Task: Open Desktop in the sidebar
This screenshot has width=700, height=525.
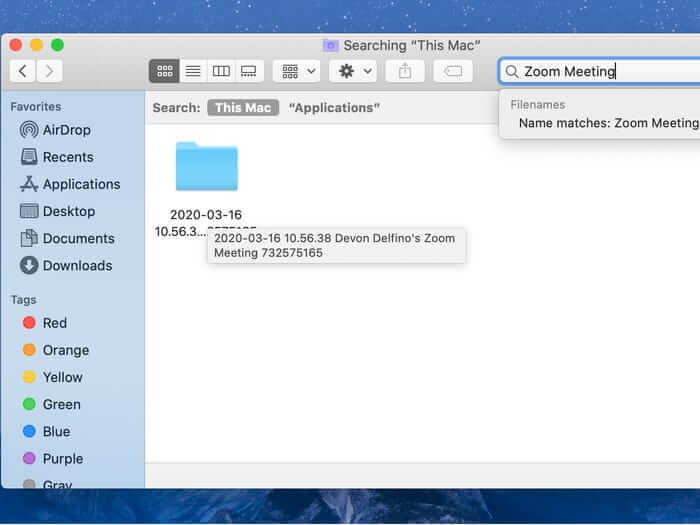Action: (x=69, y=212)
